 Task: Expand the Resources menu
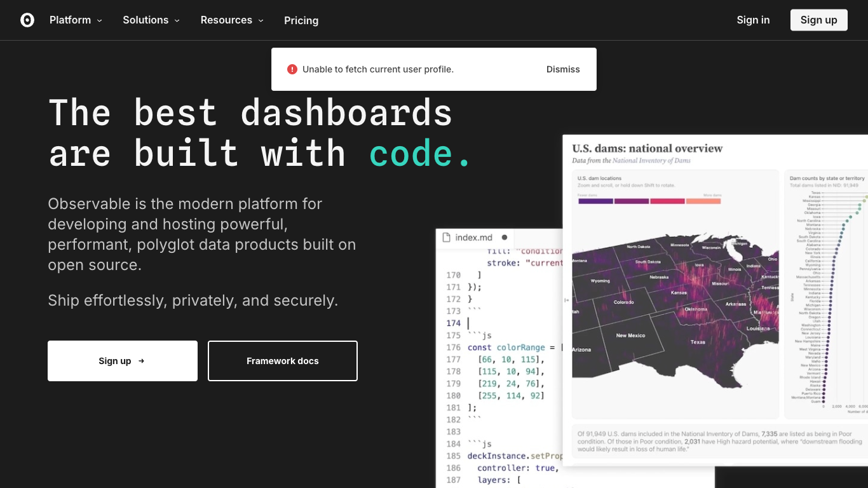[232, 20]
